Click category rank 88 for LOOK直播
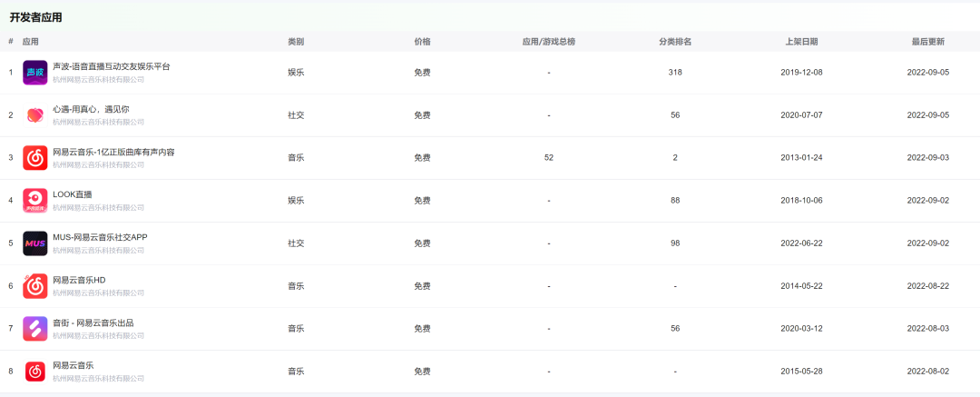Image resolution: width=980 pixels, height=397 pixels. click(x=675, y=201)
